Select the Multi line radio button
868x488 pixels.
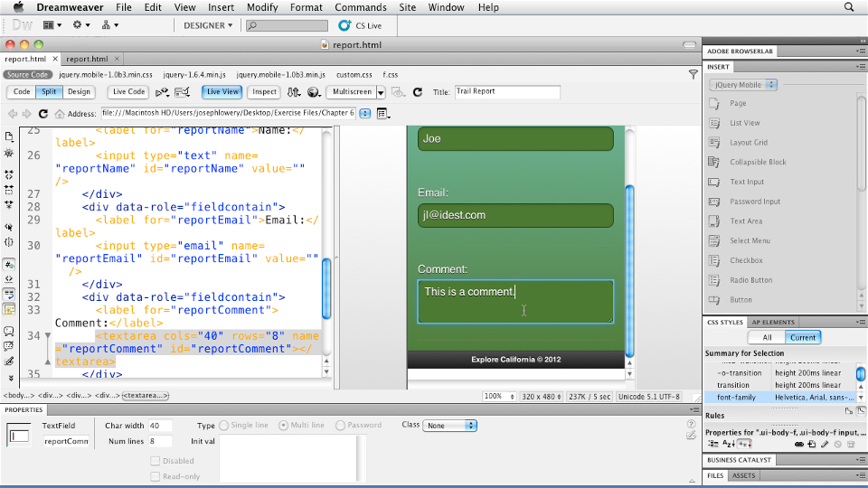pos(283,426)
